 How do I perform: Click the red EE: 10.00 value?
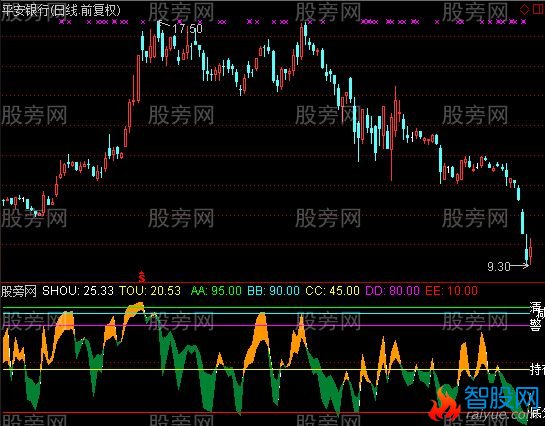pyautogui.click(x=452, y=291)
